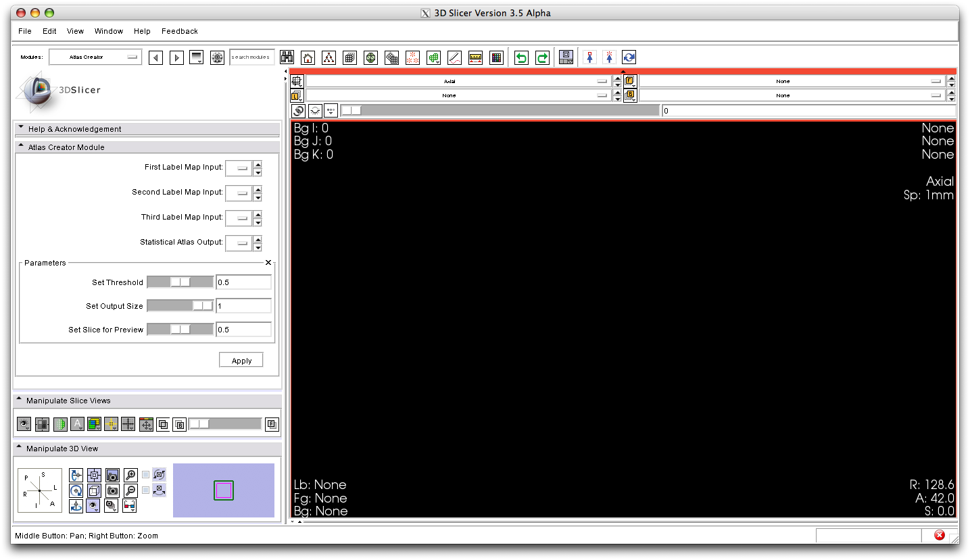
Task: Open the Feedback menu
Action: coord(179,31)
